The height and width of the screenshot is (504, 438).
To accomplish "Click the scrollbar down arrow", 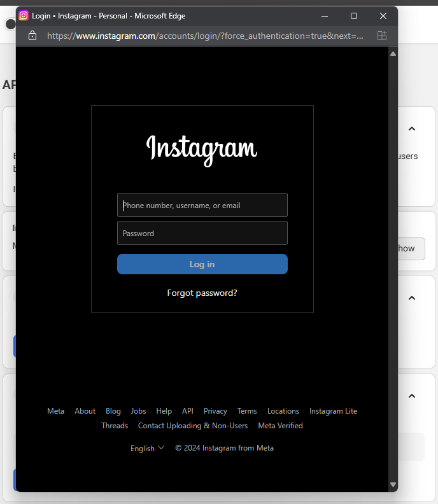I will [393, 485].
